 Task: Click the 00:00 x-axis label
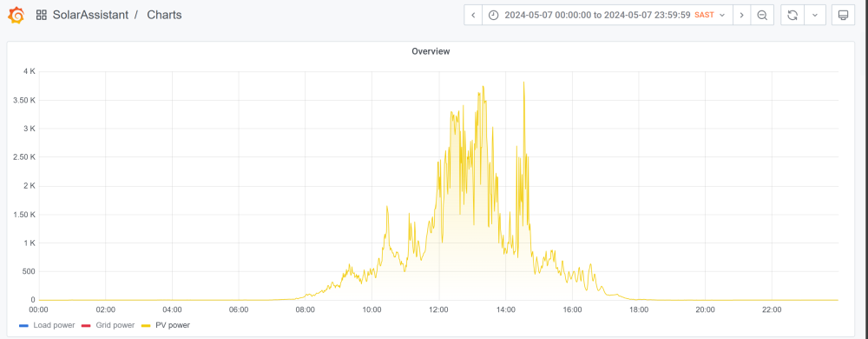(x=39, y=309)
